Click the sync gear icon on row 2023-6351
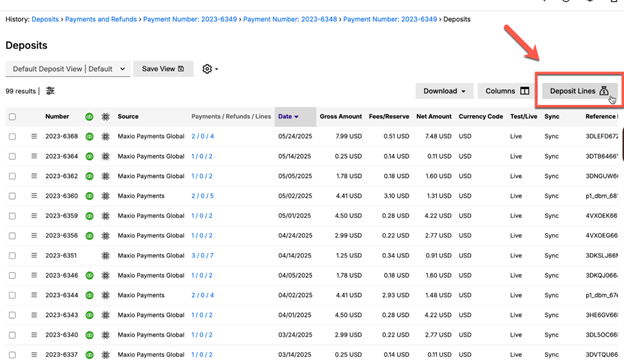 tap(105, 256)
